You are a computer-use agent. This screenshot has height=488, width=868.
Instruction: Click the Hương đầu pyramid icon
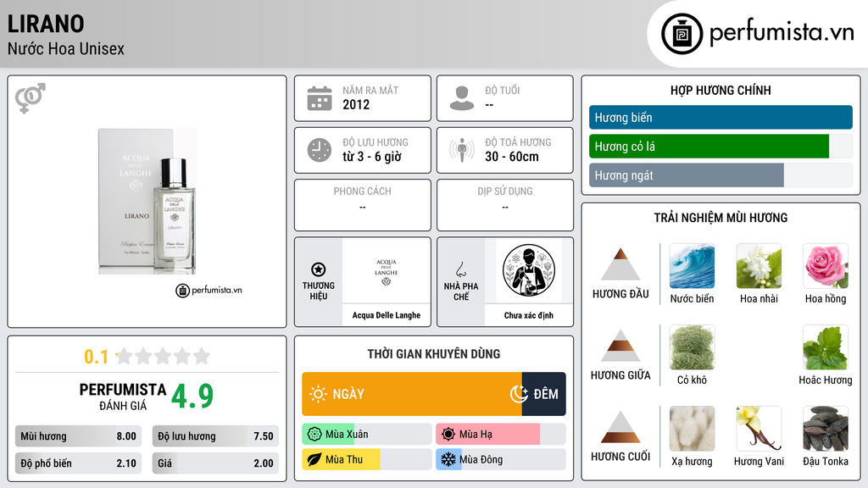620,264
